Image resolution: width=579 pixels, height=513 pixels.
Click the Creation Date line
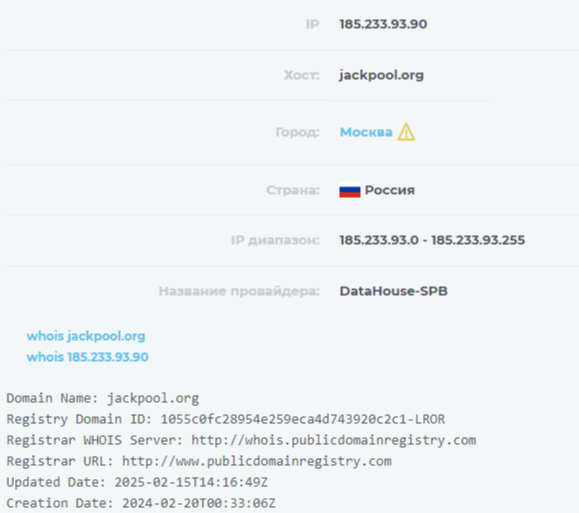pyautogui.click(x=141, y=503)
